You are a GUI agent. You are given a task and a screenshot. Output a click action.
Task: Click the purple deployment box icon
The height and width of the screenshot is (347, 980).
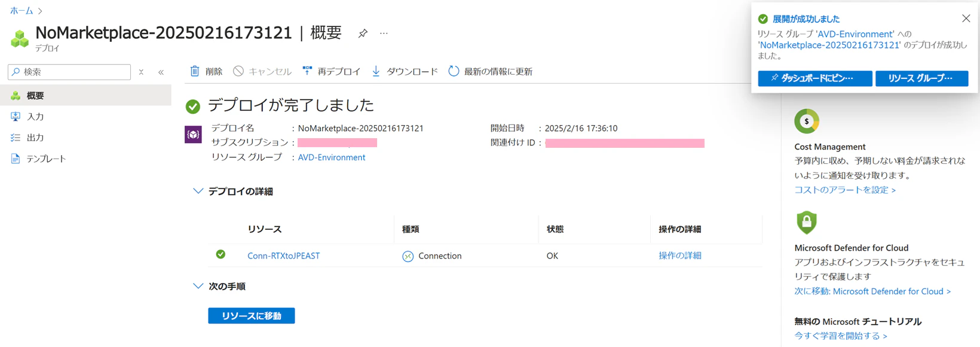click(193, 135)
